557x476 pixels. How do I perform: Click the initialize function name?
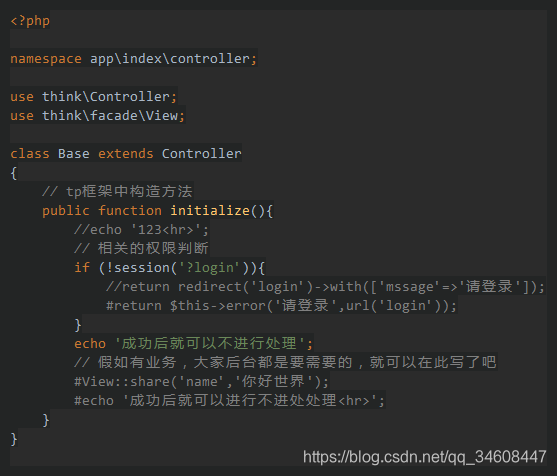tap(210, 211)
